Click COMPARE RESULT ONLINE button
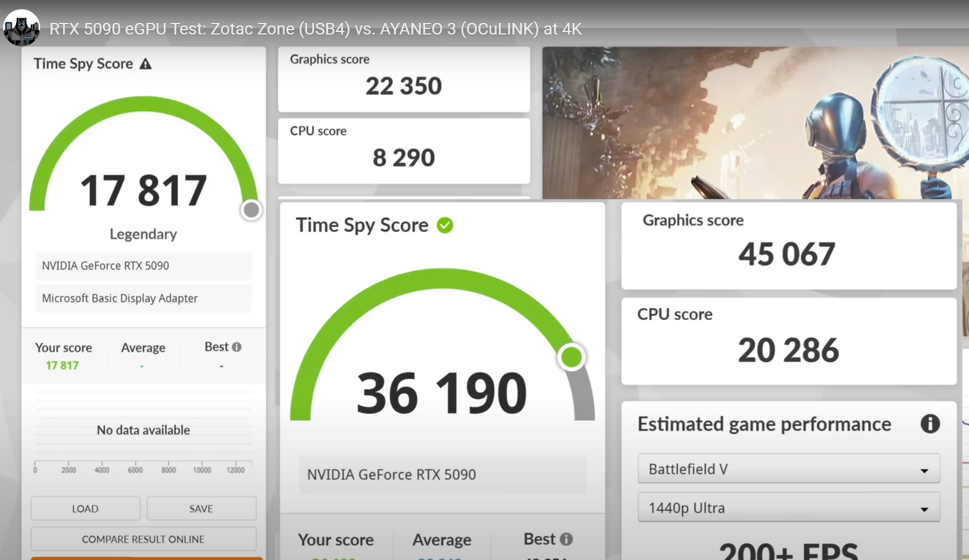This screenshot has height=560, width=969. [x=143, y=539]
